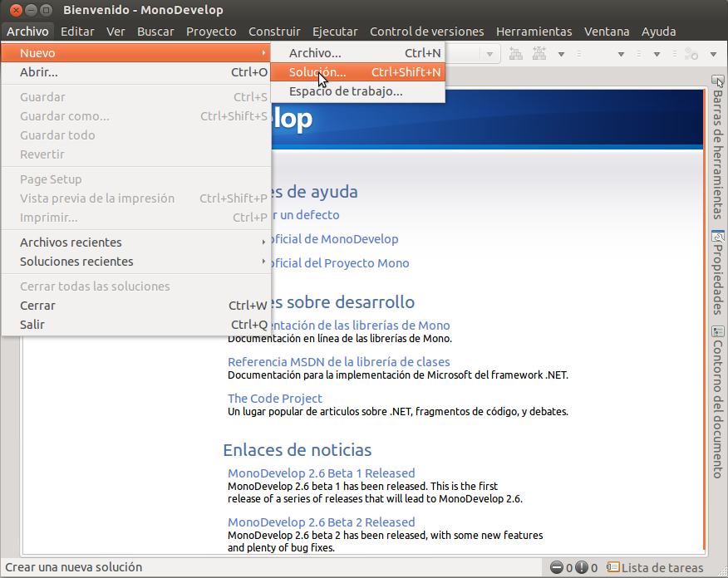Screen dimensions: 728x578
Task: Click the 'Enlaces de noticias' heading
Action: coord(298,450)
